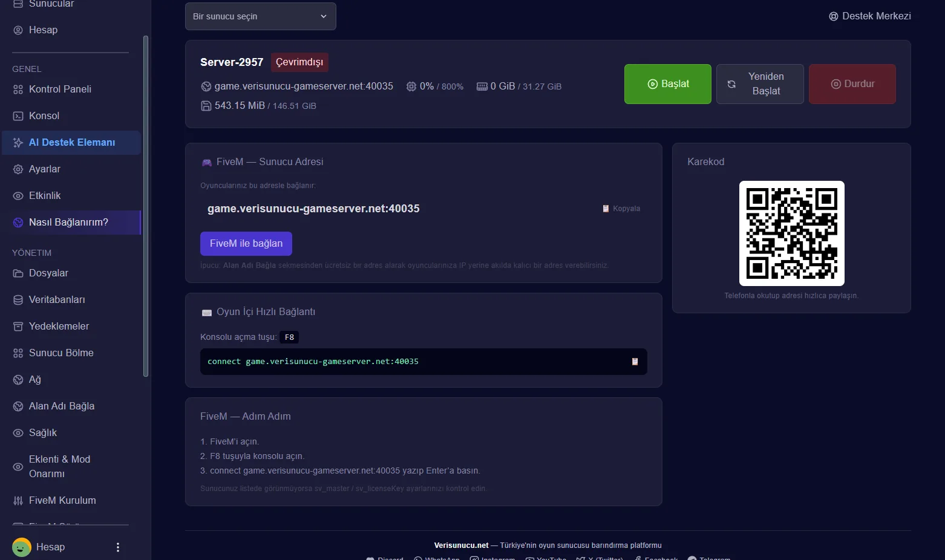Click the FiveM Kurulum sliders icon
This screenshot has height=560, width=945.
coord(18,500)
